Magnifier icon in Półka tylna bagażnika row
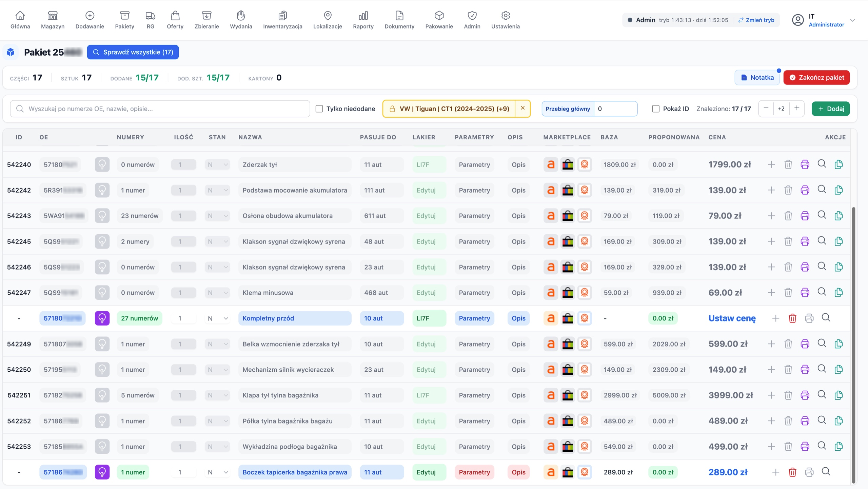Viewport: 868px width, 489px height. [x=822, y=420]
